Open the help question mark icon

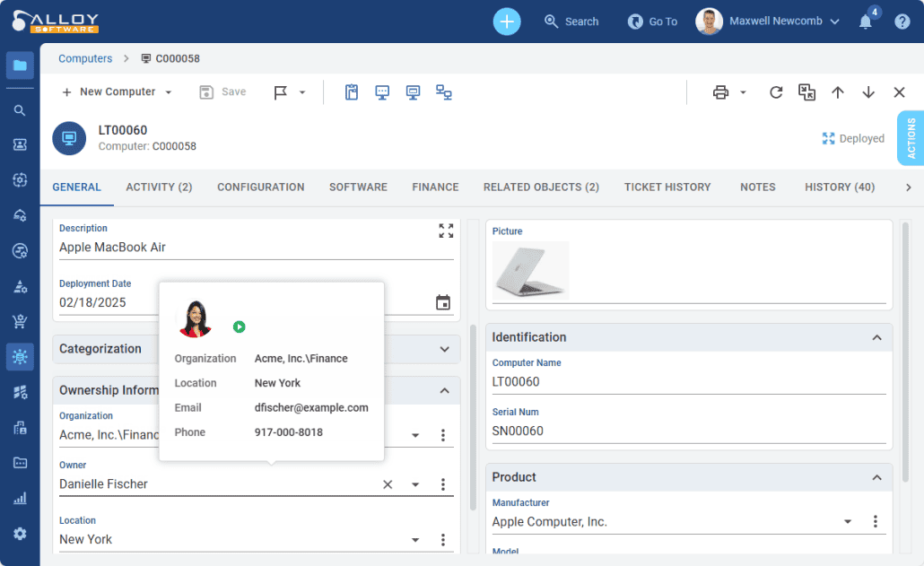click(902, 21)
